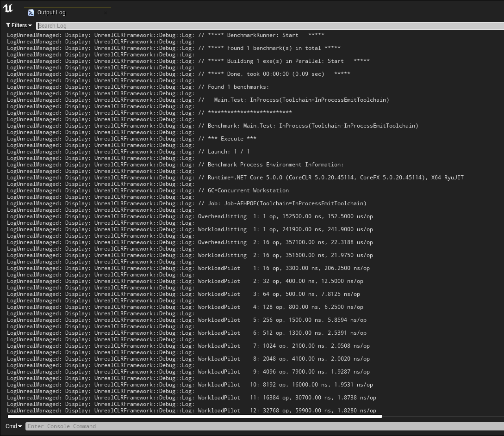The width and height of the screenshot is (504, 436).
Task: Select the 'WorkloadPilot 5: 256 op' line
Action: 187,320
